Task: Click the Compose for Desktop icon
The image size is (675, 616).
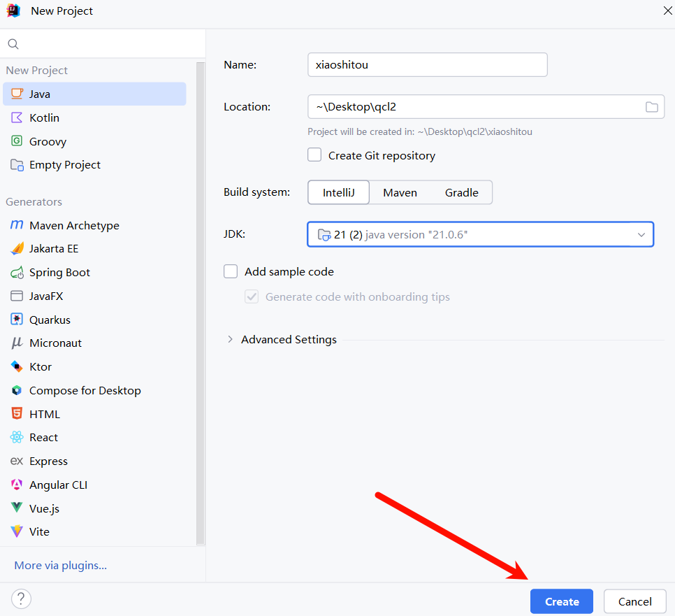Action: [16, 390]
